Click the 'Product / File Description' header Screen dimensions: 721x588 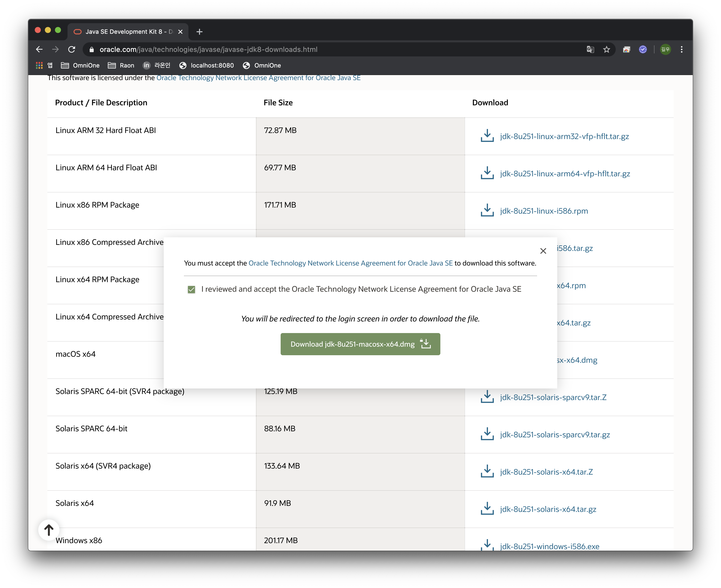[101, 103]
